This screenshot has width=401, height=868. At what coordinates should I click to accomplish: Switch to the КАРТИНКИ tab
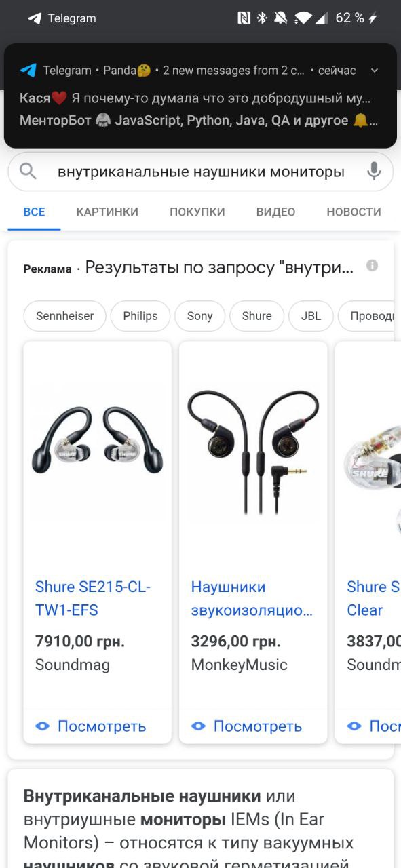point(107,212)
